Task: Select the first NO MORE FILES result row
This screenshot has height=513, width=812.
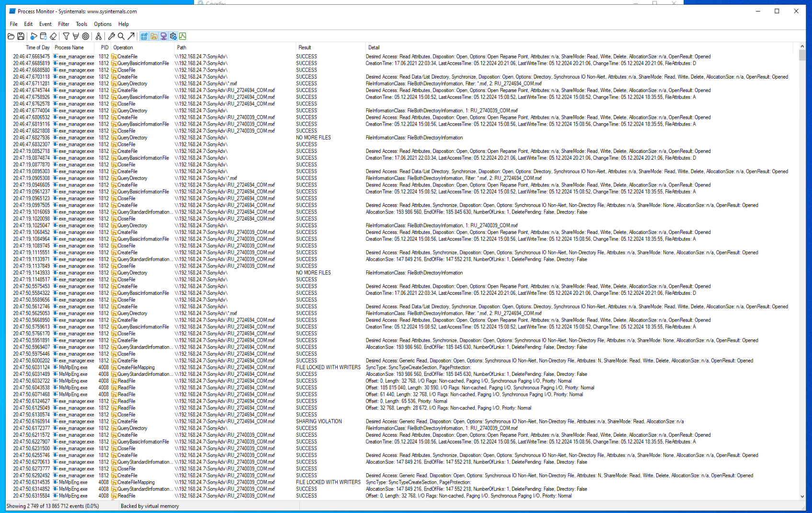Action: pyautogui.click(x=402, y=138)
